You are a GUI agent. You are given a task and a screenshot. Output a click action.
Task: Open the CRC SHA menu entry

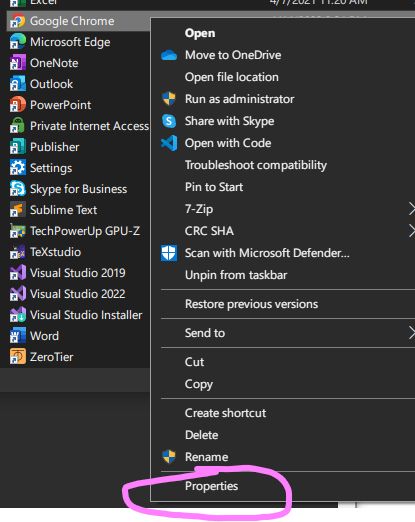pos(209,231)
